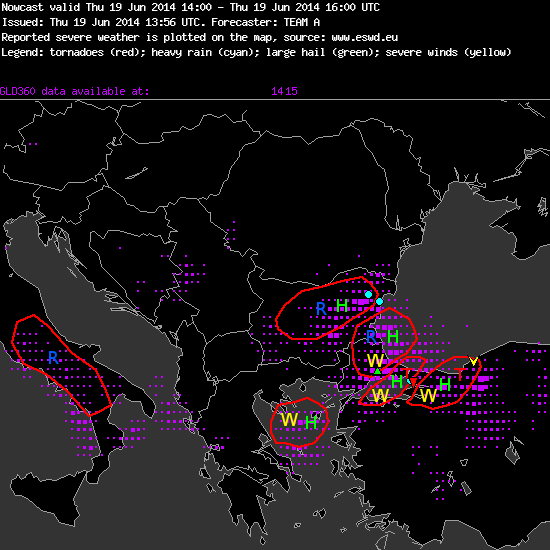Select the lower cyan dot near the Black Sea coast
Image resolution: width=550 pixels, height=550 pixels.
tap(380, 301)
